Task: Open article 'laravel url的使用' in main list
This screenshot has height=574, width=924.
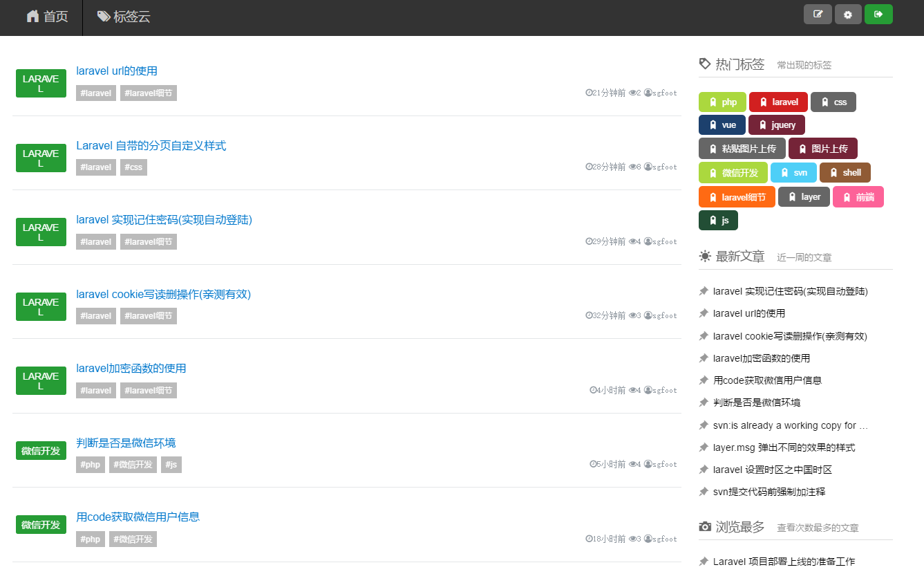Action: pyautogui.click(x=117, y=71)
